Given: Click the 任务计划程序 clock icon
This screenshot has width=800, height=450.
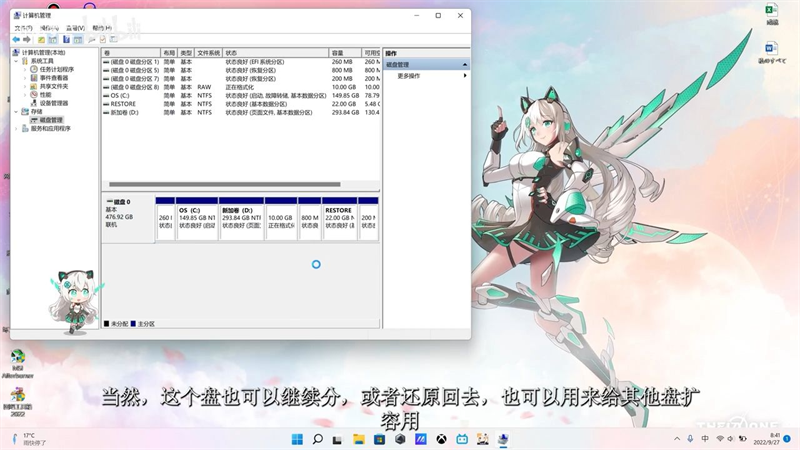Looking at the screenshot, I should (34, 69).
